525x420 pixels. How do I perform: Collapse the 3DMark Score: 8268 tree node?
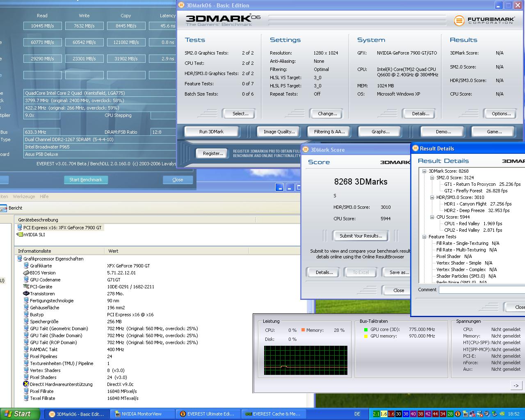(x=424, y=171)
